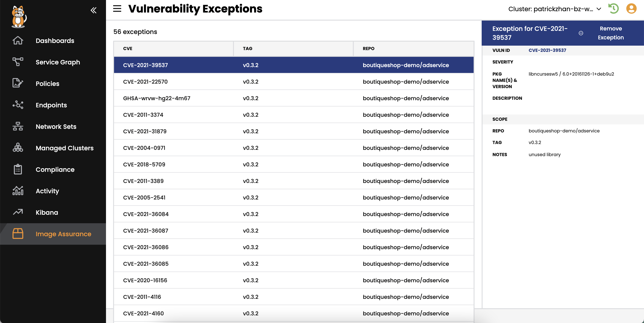Viewport: 644px width, 323px height.
Task: Go to Dashboards
Action: (55, 40)
